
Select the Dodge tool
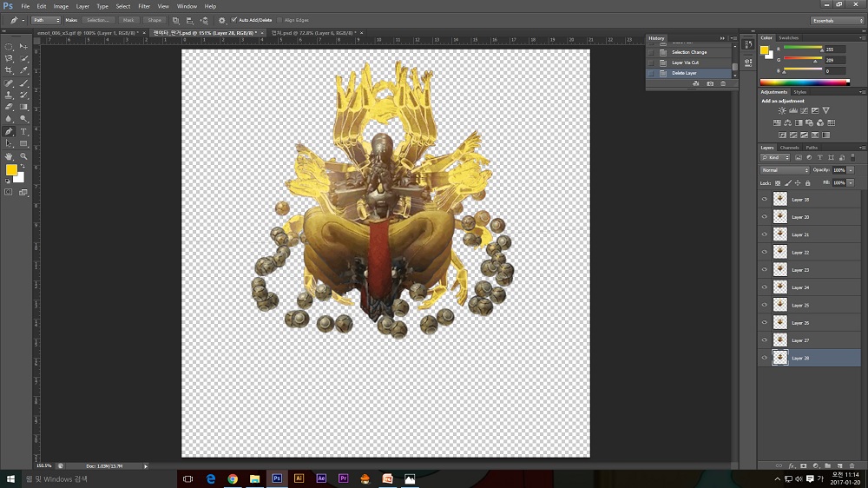pyautogui.click(x=23, y=119)
